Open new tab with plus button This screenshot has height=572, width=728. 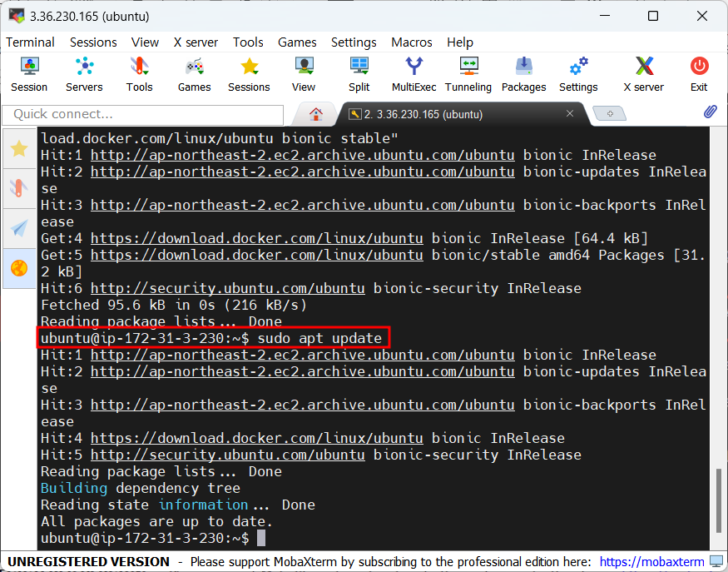610,113
